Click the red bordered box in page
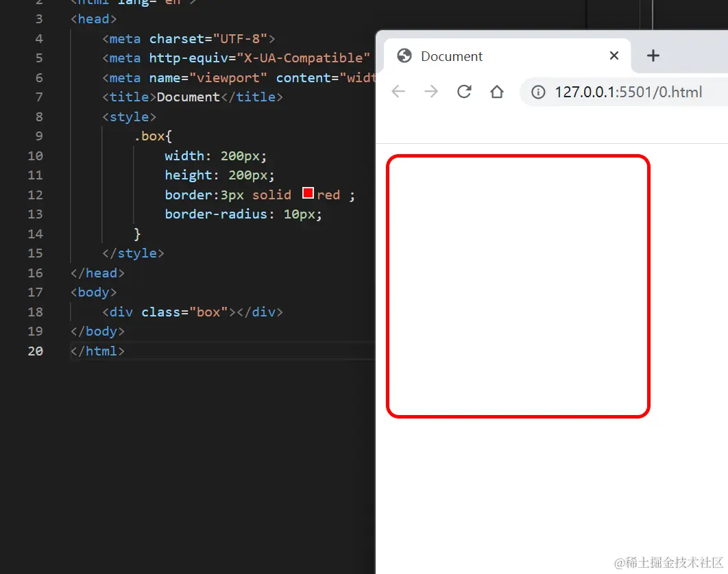The image size is (728, 574). pos(518,286)
